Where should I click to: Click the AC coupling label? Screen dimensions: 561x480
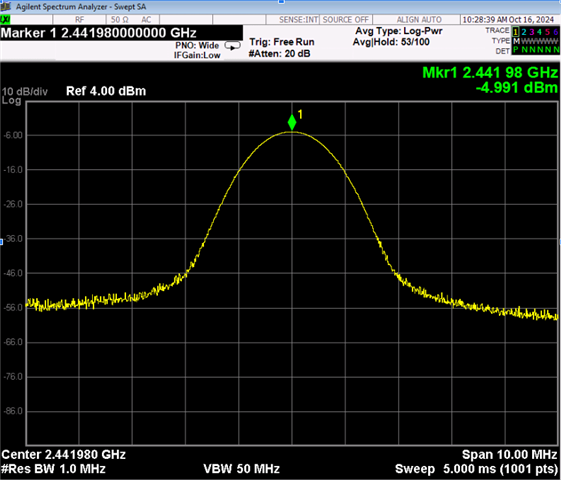tap(146, 20)
